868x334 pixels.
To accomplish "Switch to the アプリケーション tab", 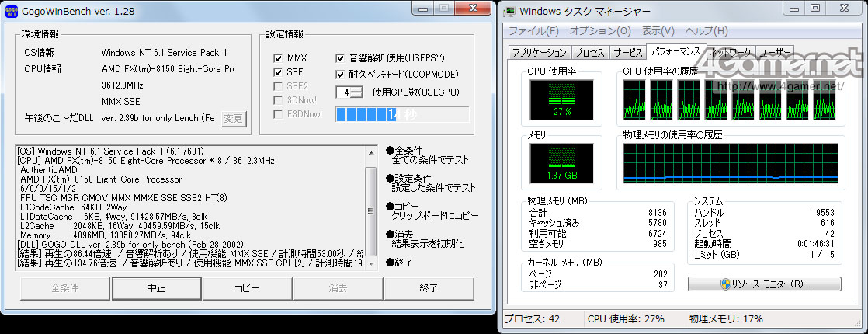I will pyautogui.click(x=539, y=53).
